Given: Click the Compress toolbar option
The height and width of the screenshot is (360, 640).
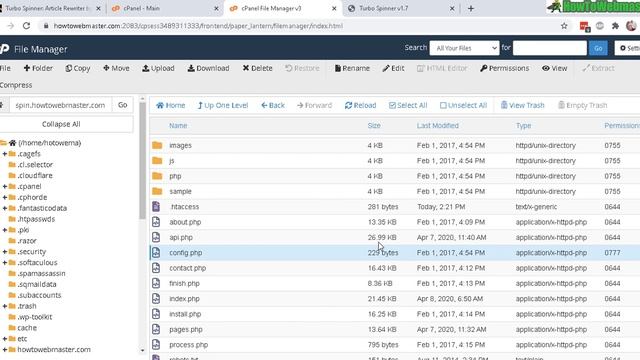Looking at the screenshot, I should [x=16, y=85].
